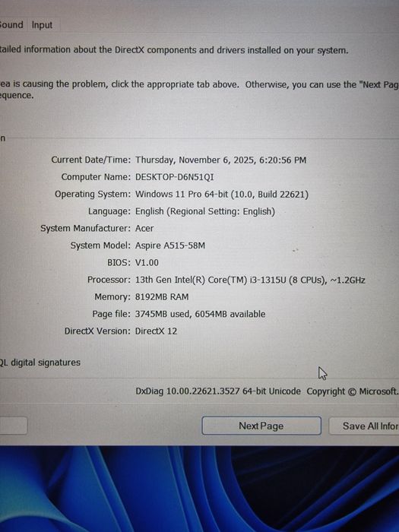
Task: Click the Processor label
Action: coord(109,280)
